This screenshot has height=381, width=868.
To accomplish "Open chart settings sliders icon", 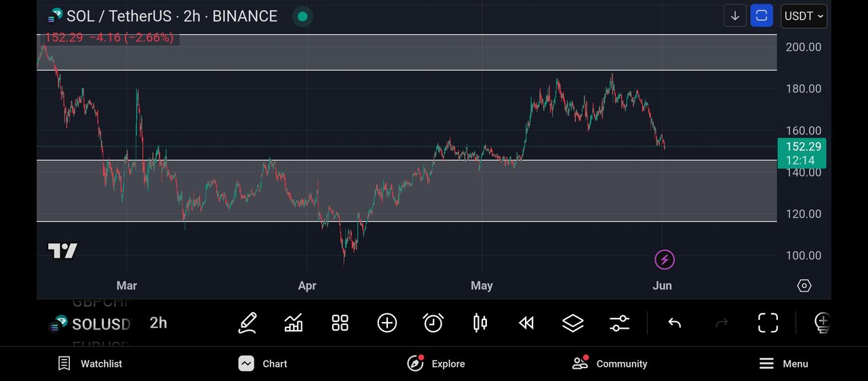I will pos(619,323).
